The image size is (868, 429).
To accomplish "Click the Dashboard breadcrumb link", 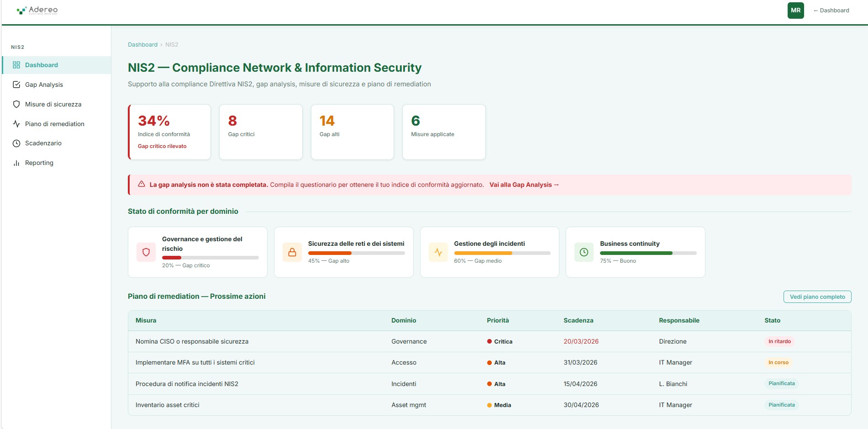I will (142, 44).
